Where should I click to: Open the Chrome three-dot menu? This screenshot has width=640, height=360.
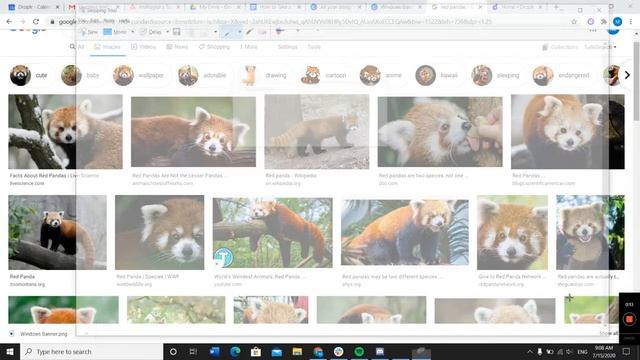coord(631,22)
